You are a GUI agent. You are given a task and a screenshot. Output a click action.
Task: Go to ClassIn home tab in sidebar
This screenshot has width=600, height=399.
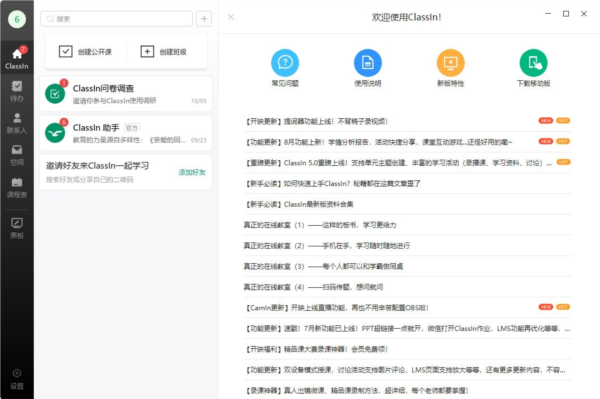click(17, 58)
